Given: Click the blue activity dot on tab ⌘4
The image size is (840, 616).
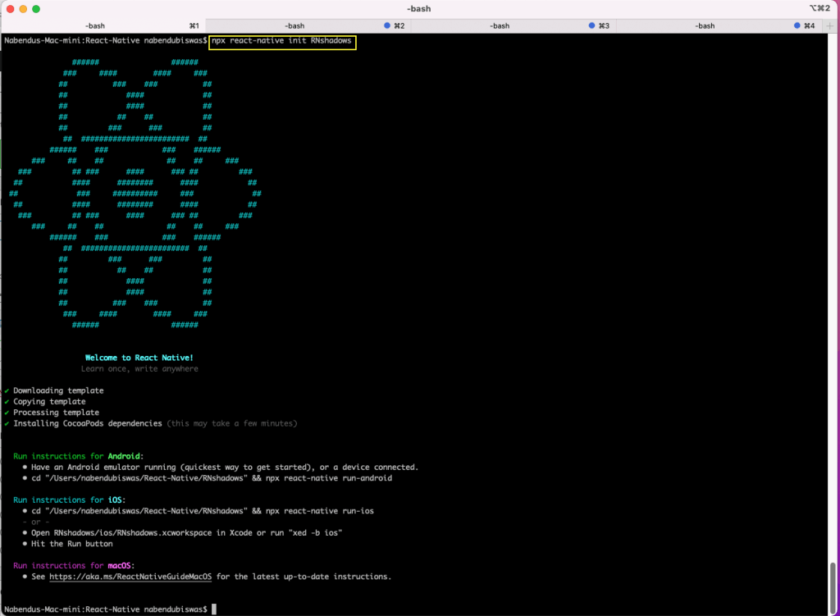Looking at the screenshot, I should pyautogui.click(x=797, y=26).
